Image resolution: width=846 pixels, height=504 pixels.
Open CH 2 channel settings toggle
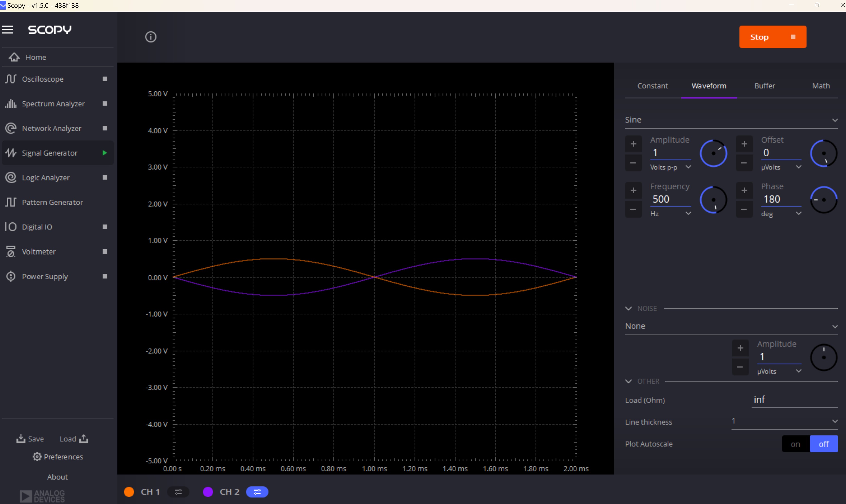(x=257, y=492)
